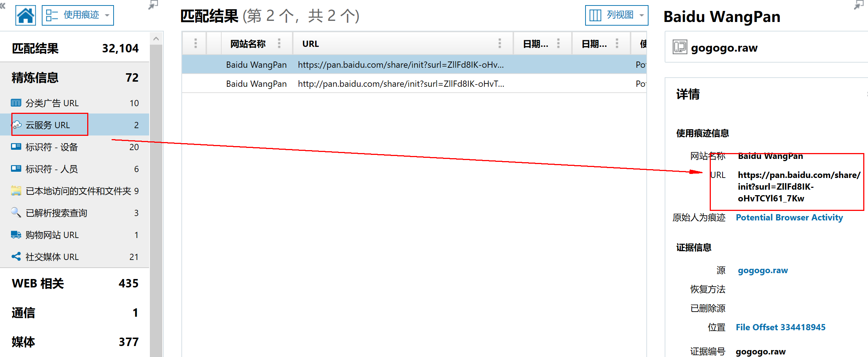Open the gogogo.raw source link
868x357 pixels.
pos(762,270)
